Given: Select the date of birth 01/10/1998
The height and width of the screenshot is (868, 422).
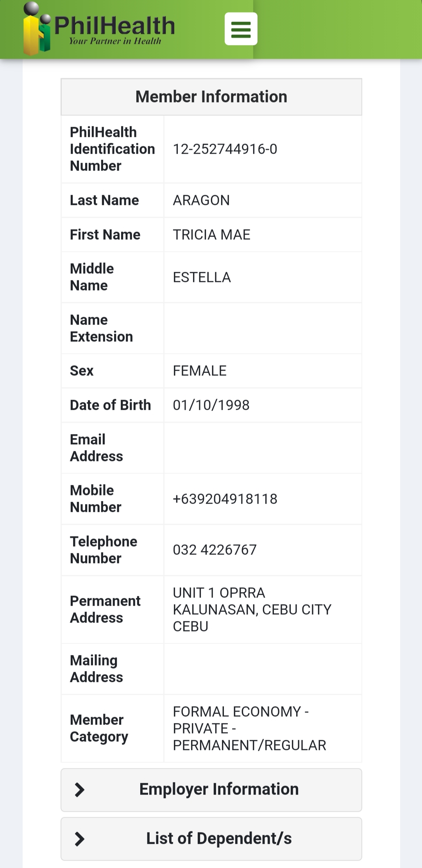Looking at the screenshot, I should coord(211,405).
